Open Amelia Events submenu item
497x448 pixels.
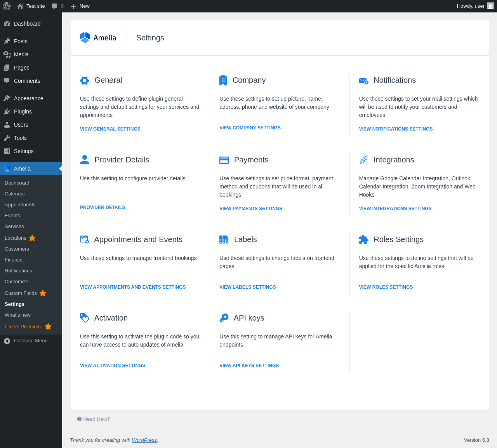click(x=31, y=215)
